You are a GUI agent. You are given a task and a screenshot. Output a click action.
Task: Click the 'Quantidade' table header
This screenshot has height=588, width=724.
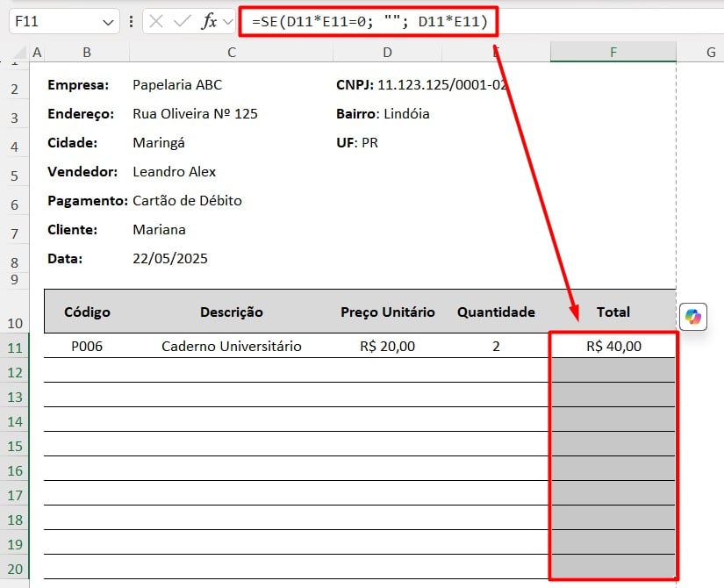[x=496, y=312]
